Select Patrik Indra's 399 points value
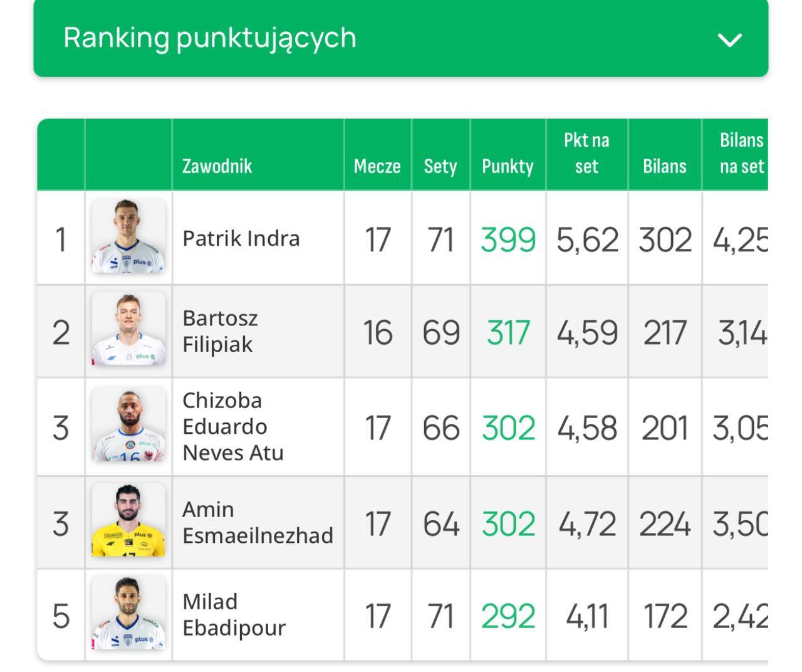This screenshot has height=672, width=802. coord(508,239)
